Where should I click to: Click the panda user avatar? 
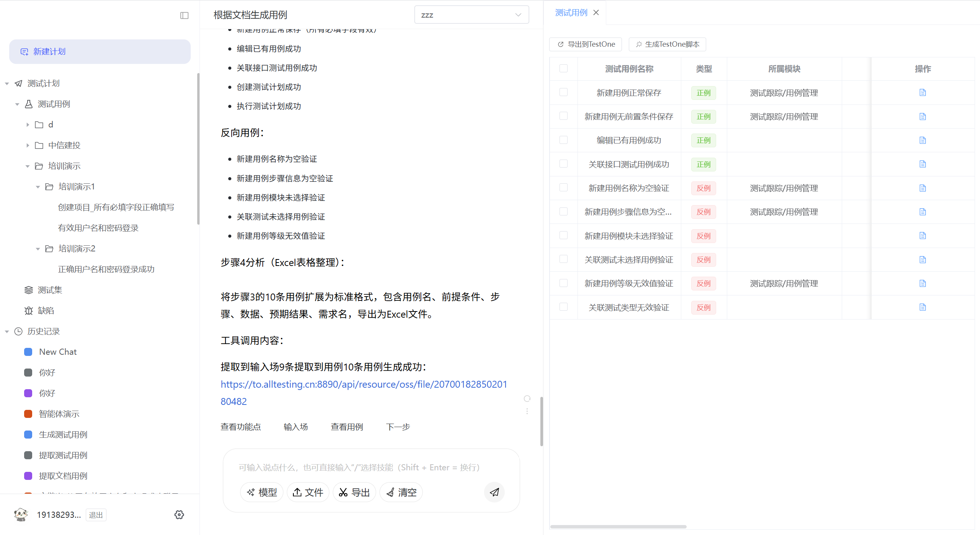coord(21,515)
